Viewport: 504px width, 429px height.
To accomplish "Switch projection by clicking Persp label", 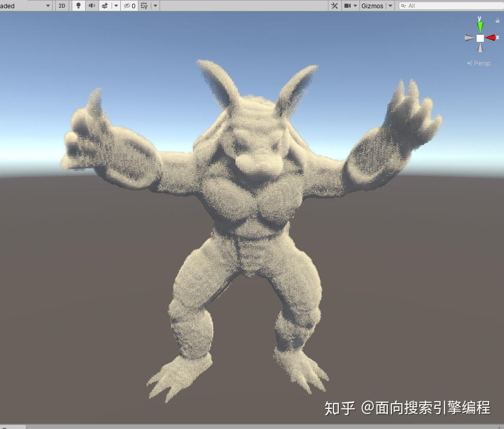I will point(481,63).
